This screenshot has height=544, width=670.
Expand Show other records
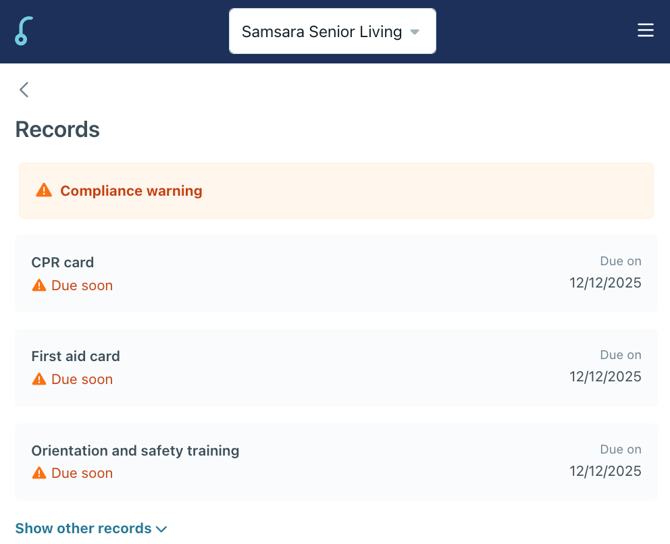[x=83, y=528]
